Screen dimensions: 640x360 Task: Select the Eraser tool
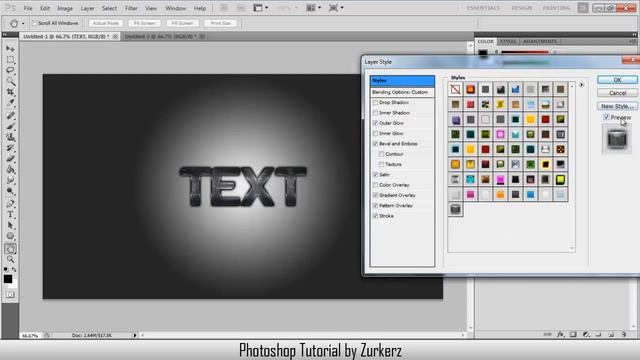[x=10, y=158]
